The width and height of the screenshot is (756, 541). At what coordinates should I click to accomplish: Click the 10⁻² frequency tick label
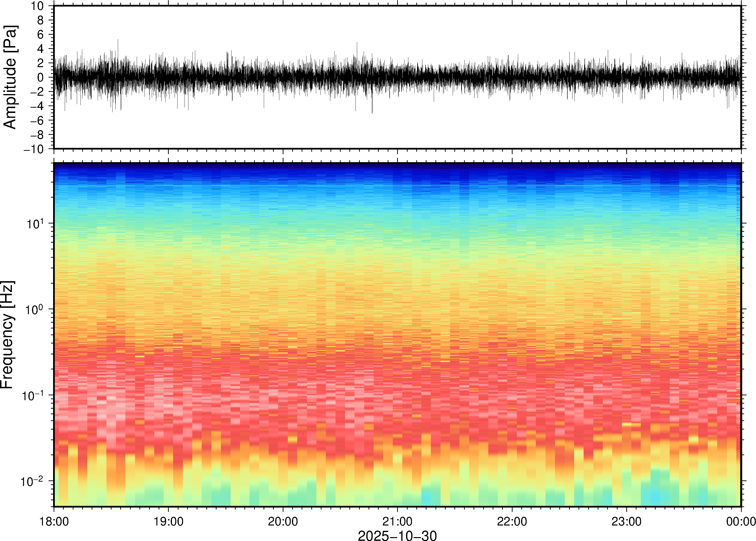(32, 481)
